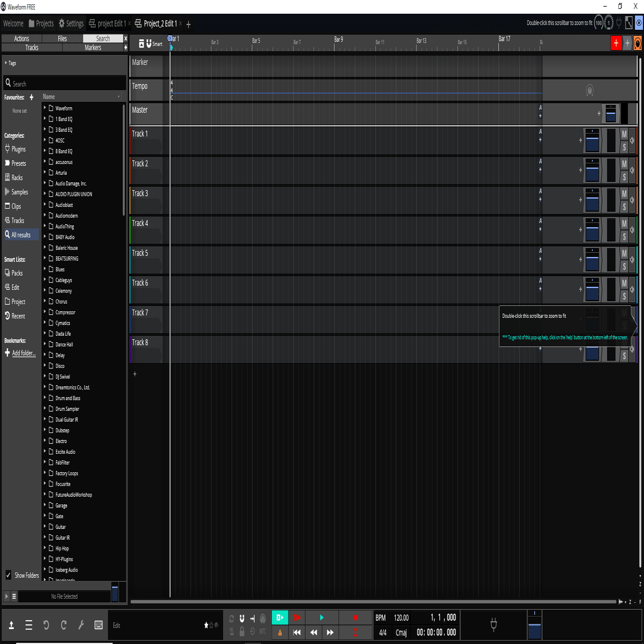Image resolution: width=644 pixels, height=644 pixels.
Task: Click the red plus add-plugin button
Action: pos(615,43)
